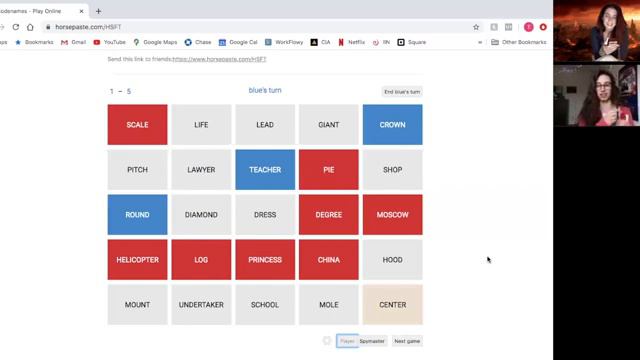Select the lower webcam video with glasses

coord(597,95)
